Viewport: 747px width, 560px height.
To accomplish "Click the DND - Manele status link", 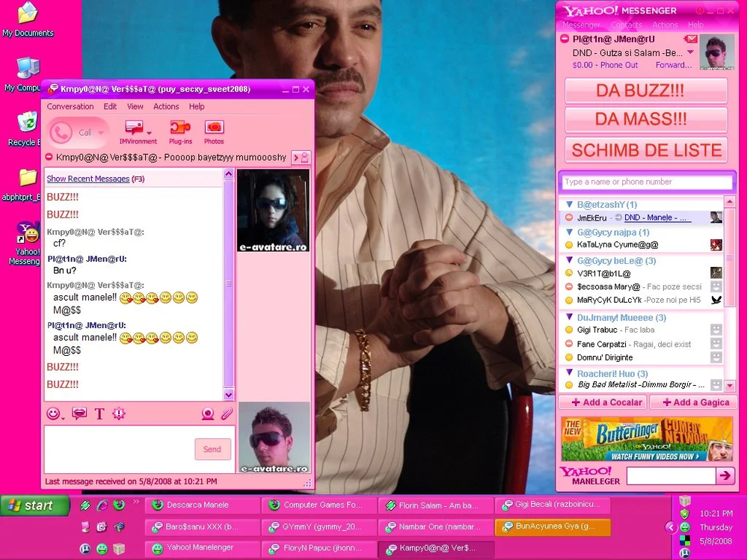I will (656, 218).
